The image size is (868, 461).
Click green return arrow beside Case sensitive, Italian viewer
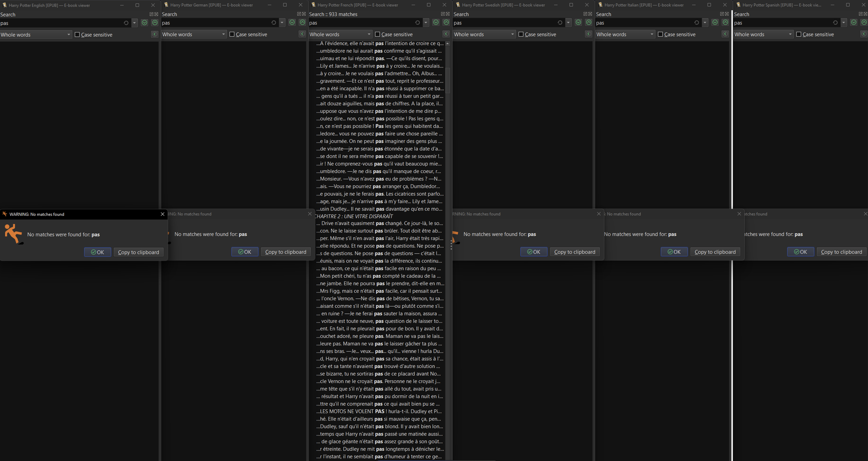(x=725, y=34)
